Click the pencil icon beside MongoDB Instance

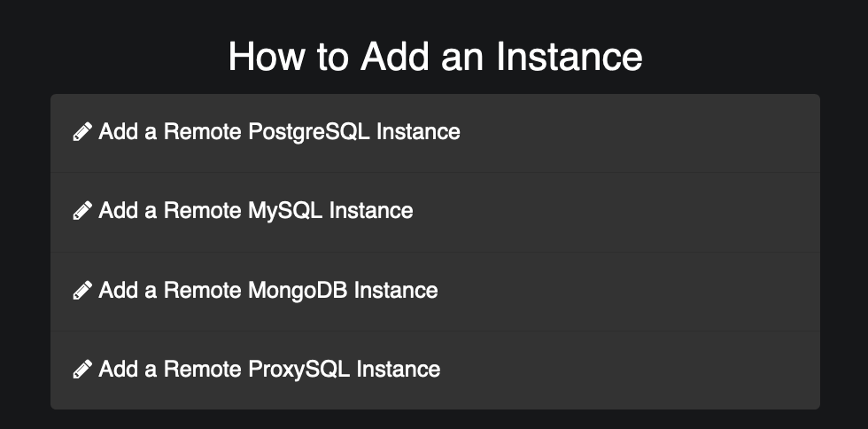pos(82,290)
